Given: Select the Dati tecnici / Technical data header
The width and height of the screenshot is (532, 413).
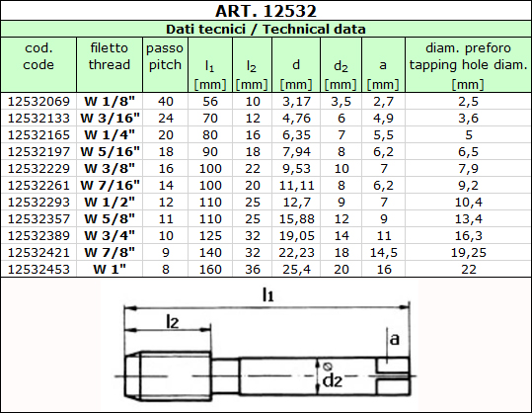Looking at the screenshot, I should [266, 29].
